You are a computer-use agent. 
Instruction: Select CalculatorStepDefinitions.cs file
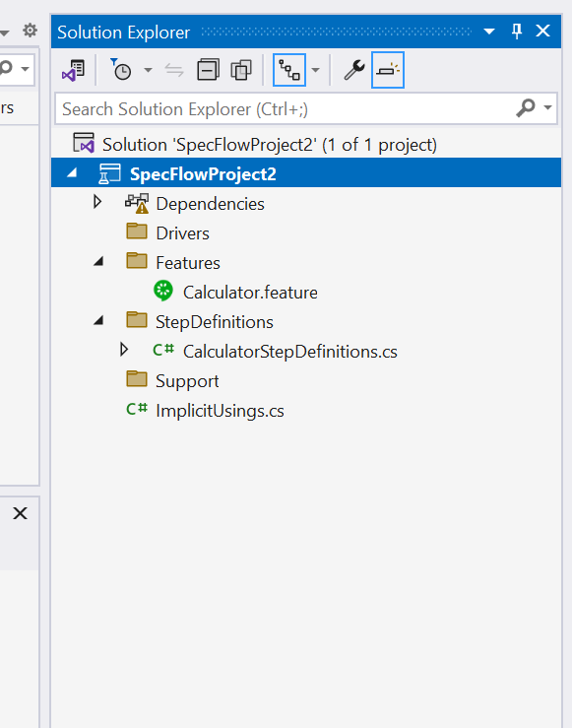(290, 352)
